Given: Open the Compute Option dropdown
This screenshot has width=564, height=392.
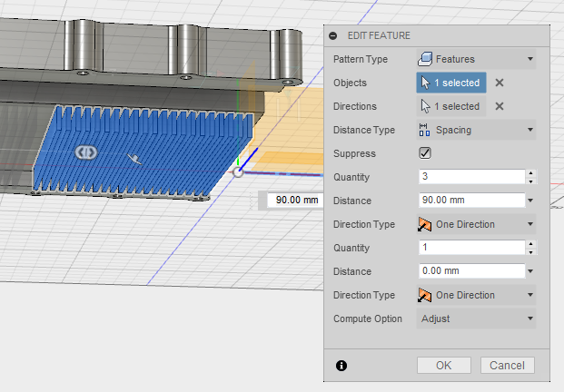Looking at the screenshot, I should [x=476, y=318].
